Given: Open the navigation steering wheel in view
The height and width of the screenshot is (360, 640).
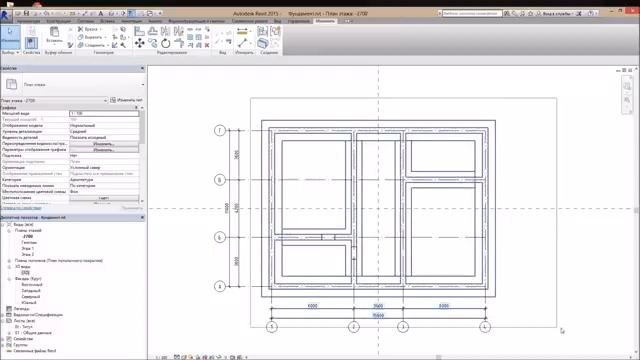Looking at the screenshot, I should tap(627, 86).
